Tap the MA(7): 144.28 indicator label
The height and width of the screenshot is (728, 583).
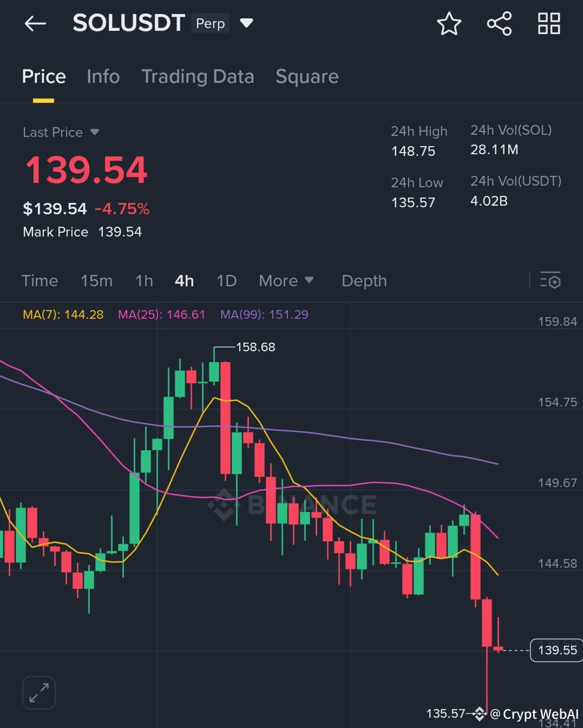tap(63, 314)
